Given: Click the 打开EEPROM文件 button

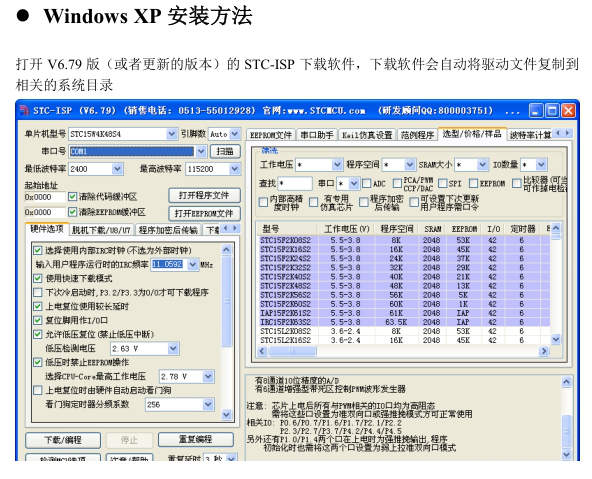Looking at the screenshot, I should [204, 213].
